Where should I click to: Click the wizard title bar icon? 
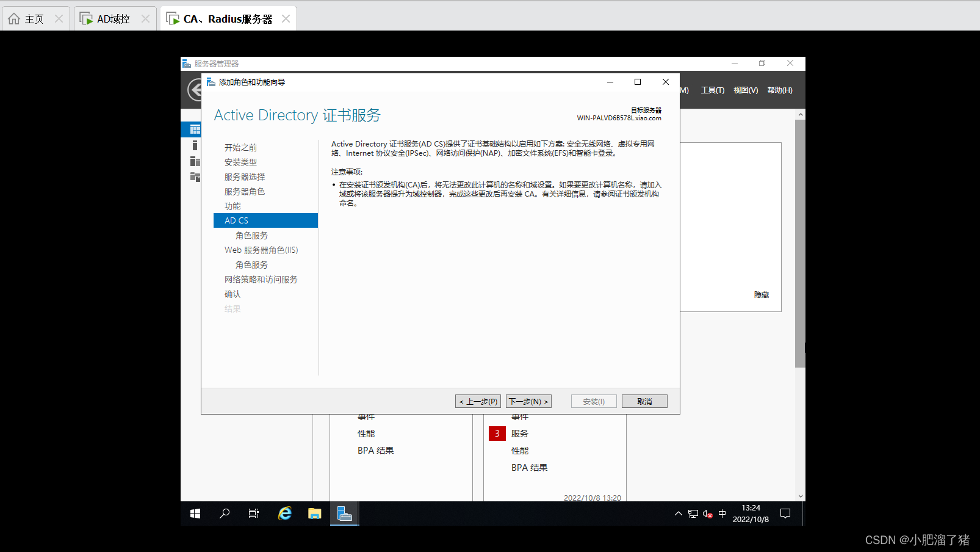pos(211,82)
